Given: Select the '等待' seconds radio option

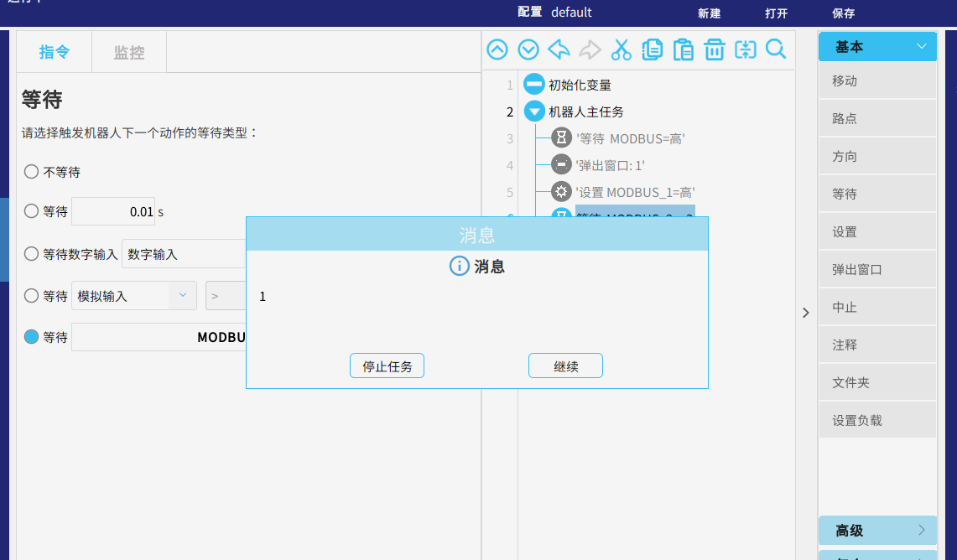Looking at the screenshot, I should [32, 211].
